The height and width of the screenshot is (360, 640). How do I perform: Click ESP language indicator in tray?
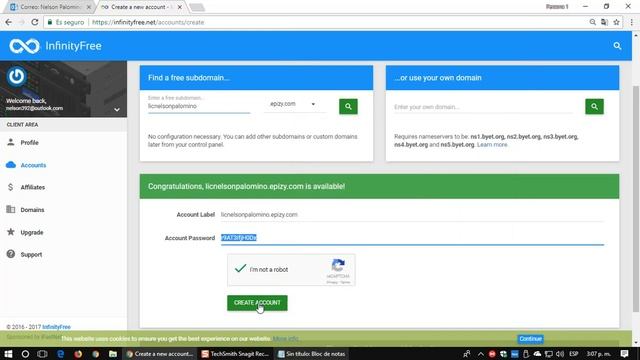pos(573,354)
